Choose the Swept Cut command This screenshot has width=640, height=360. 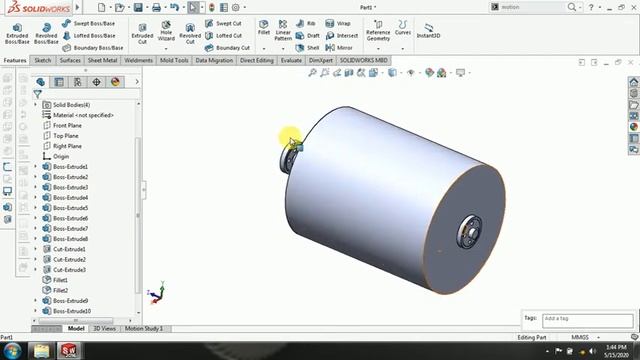click(x=223, y=24)
